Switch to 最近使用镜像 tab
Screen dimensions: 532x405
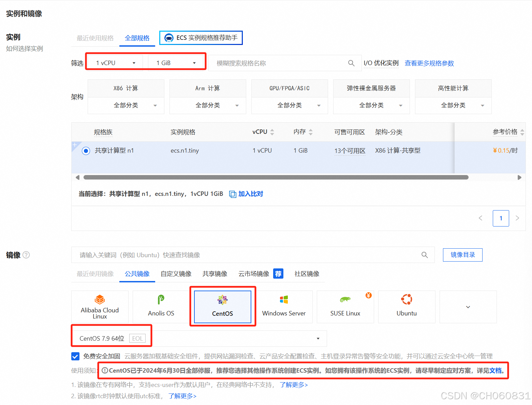pyautogui.click(x=95, y=274)
